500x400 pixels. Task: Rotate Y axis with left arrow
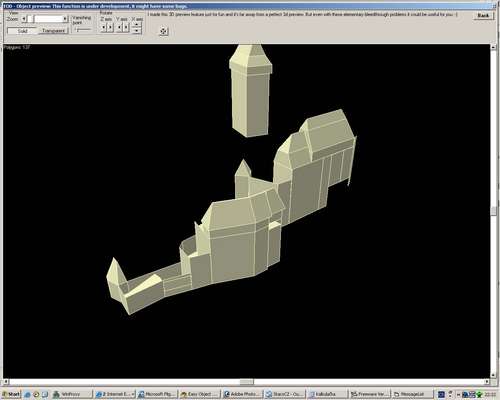(119, 27)
